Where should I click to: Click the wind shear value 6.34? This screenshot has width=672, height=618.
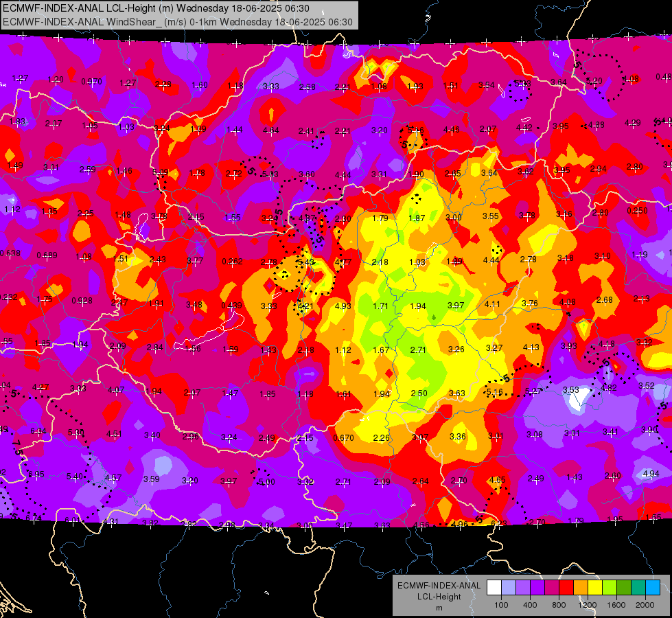click(38, 431)
